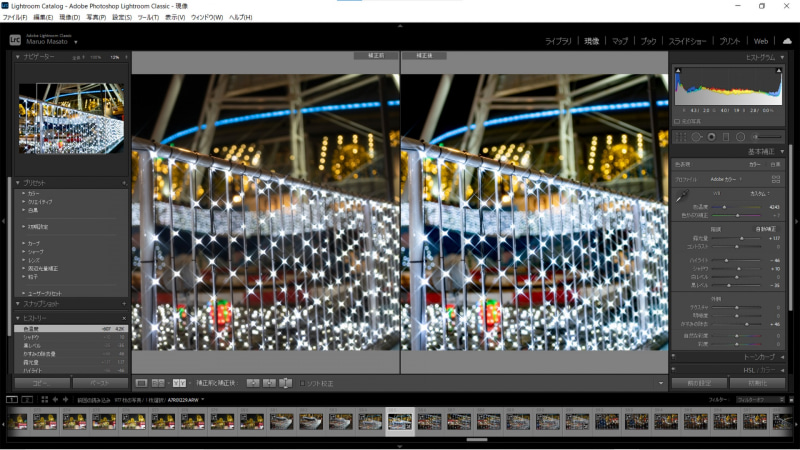The height and width of the screenshot is (450, 800).
Task: Open the filter preset dropdown
Action: 760,399
